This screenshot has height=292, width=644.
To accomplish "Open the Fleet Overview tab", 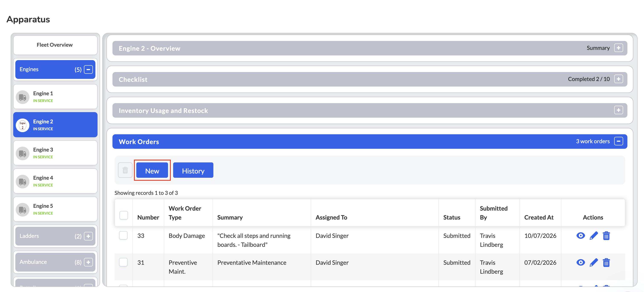I will (x=55, y=45).
